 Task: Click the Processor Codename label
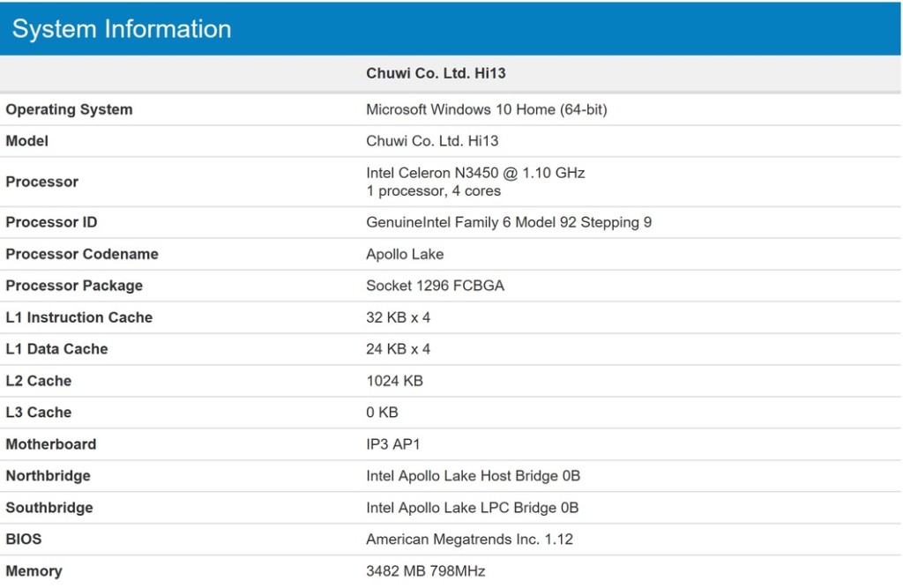click(x=82, y=254)
